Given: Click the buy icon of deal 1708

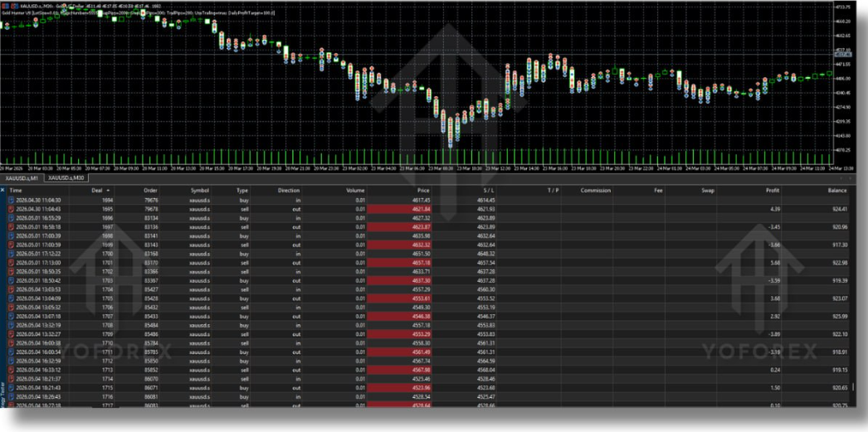Looking at the screenshot, I should pos(11,325).
